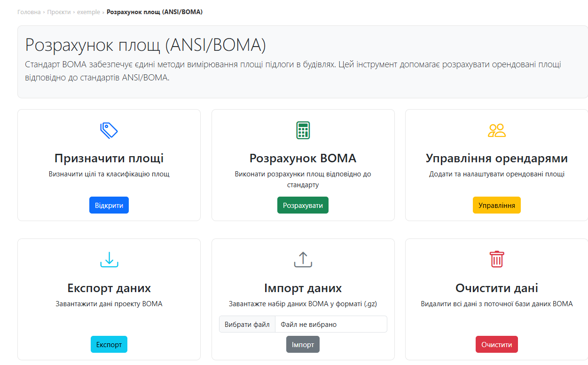
Task: Click the Стандарт BOMA description paragraph
Action: click(x=293, y=71)
